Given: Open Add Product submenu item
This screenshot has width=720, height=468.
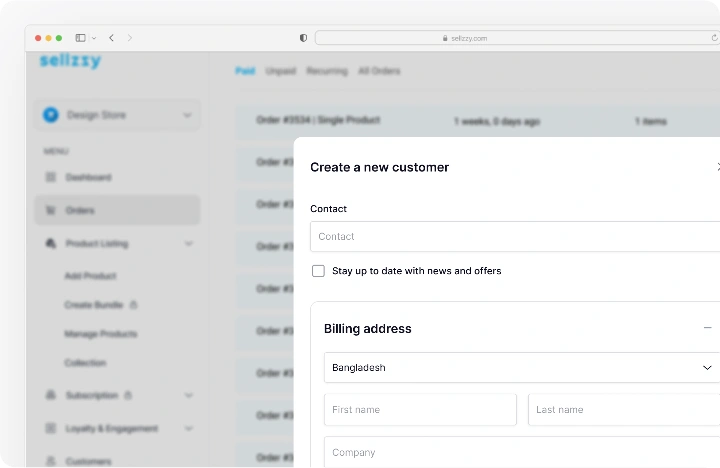Looking at the screenshot, I should pos(90,276).
